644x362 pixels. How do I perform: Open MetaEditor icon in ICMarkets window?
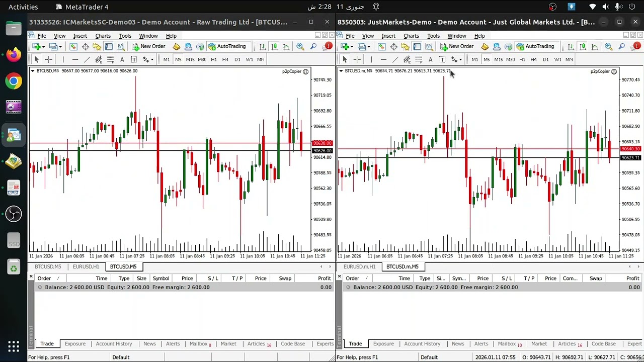pos(176,46)
